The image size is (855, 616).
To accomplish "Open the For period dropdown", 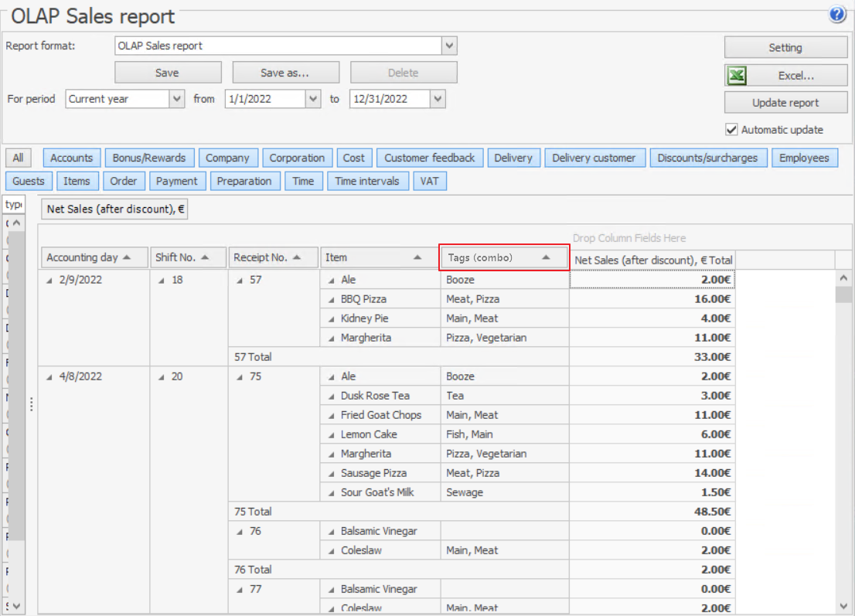I will click(177, 99).
